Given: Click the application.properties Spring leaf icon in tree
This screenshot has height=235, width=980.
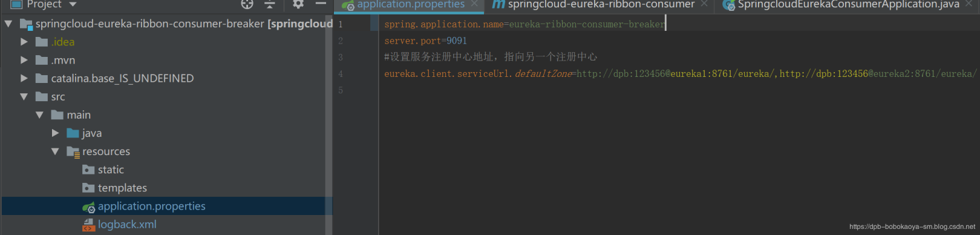Looking at the screenshot, I should point(88,207).
